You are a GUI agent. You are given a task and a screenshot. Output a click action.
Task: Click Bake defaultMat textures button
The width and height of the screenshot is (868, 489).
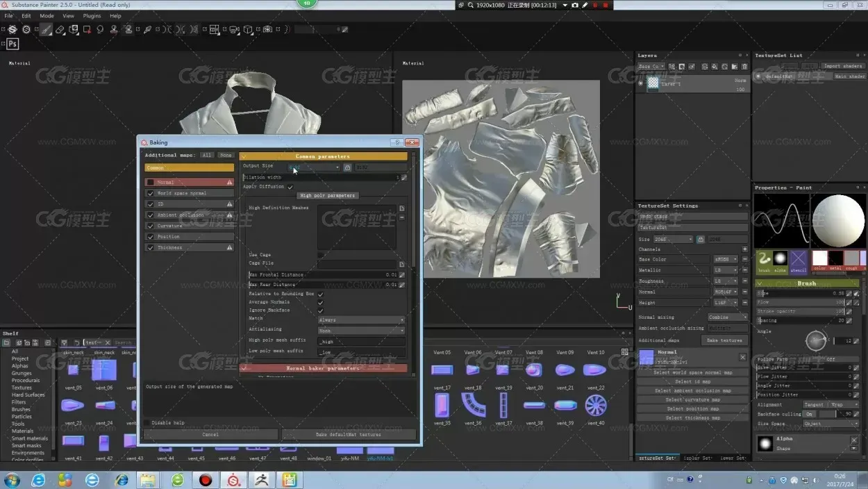click(349, 434)
